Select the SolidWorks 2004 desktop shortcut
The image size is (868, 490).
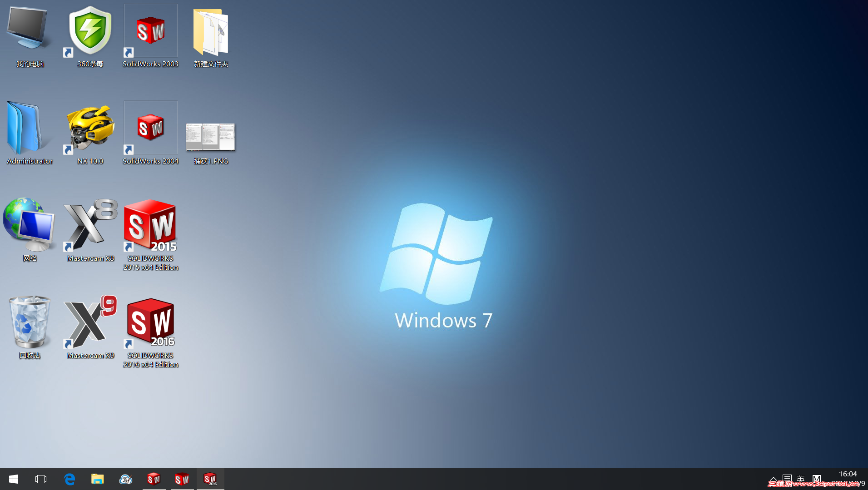(x=150, y=134)
